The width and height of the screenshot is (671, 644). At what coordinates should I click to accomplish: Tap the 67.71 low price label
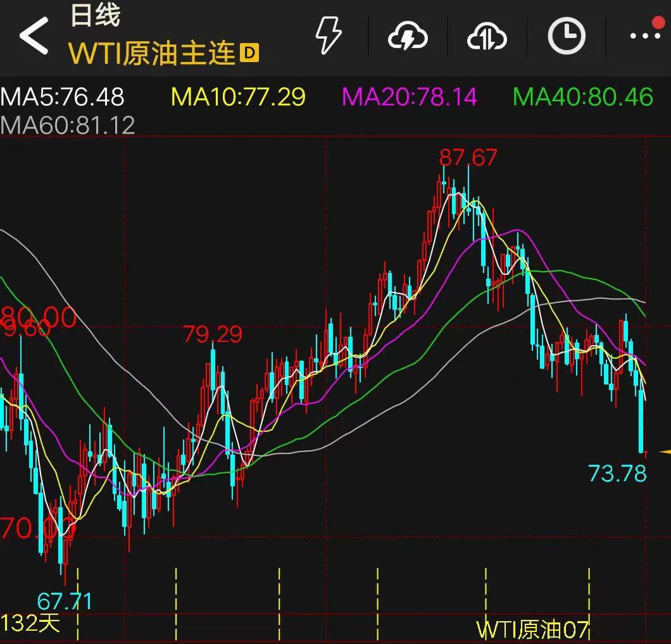64,601
